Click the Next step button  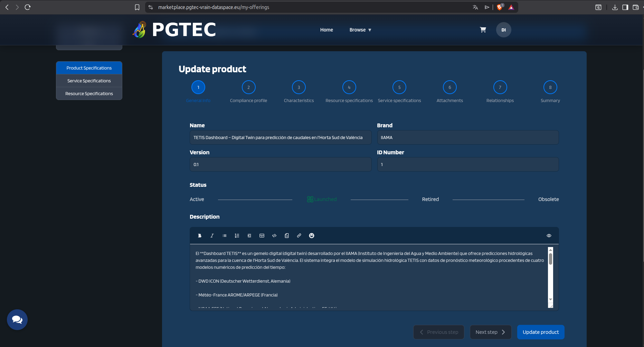(491, 332)
